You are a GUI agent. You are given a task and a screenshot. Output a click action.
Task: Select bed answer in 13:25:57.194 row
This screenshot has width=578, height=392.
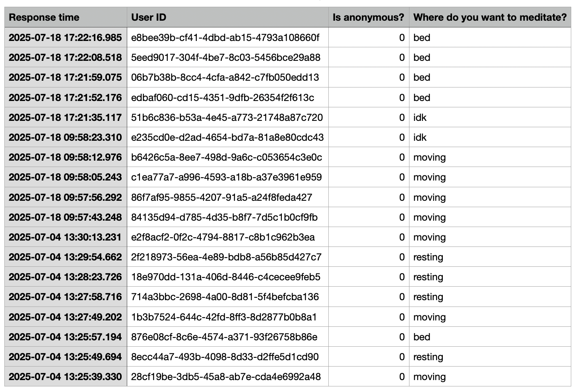(490, 337)
